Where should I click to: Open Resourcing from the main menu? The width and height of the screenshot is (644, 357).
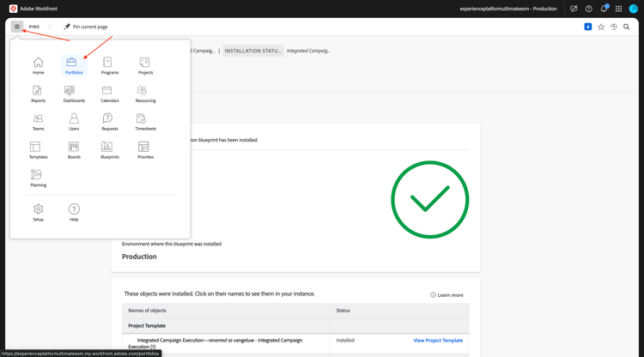point(145,94)
